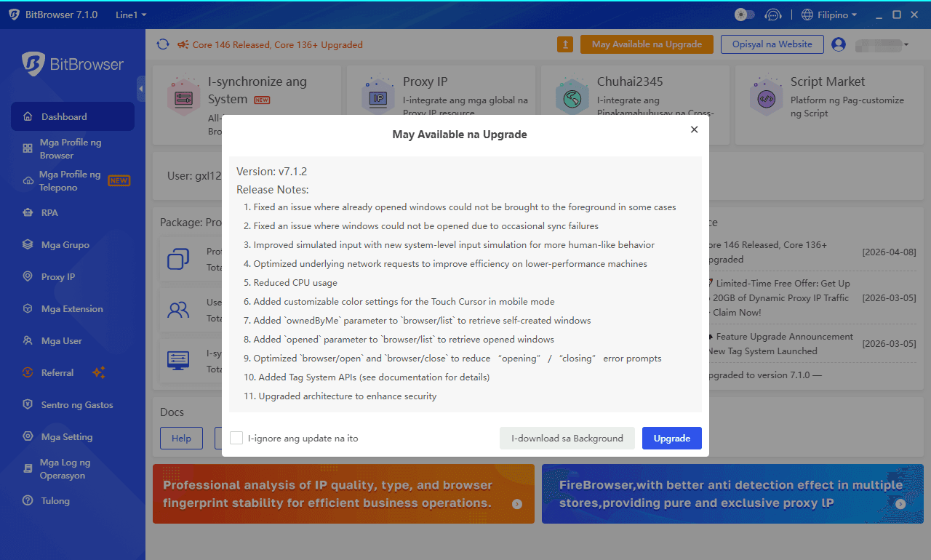Open the Filipino language dropdown

[829, 15]
